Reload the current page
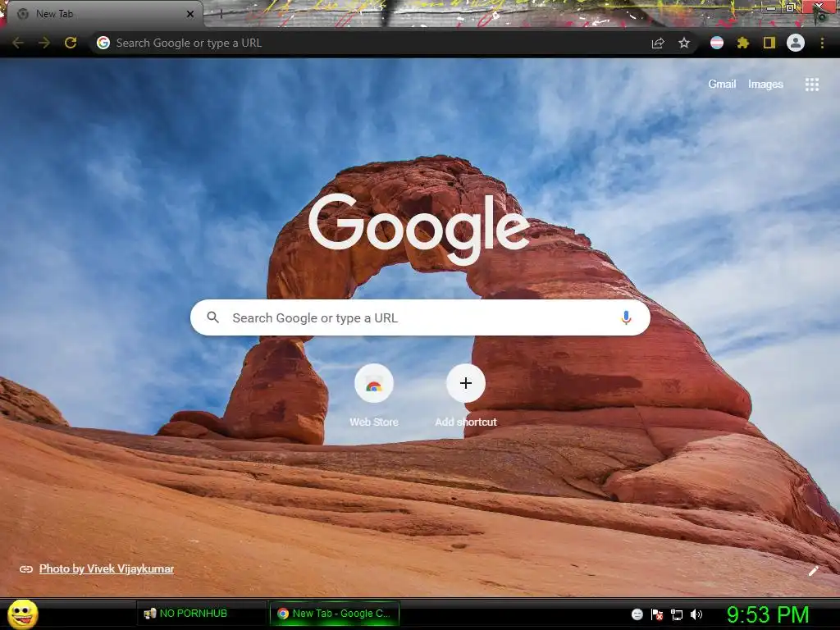This screenshot has width=840, height=630. [x=71, y=43]
